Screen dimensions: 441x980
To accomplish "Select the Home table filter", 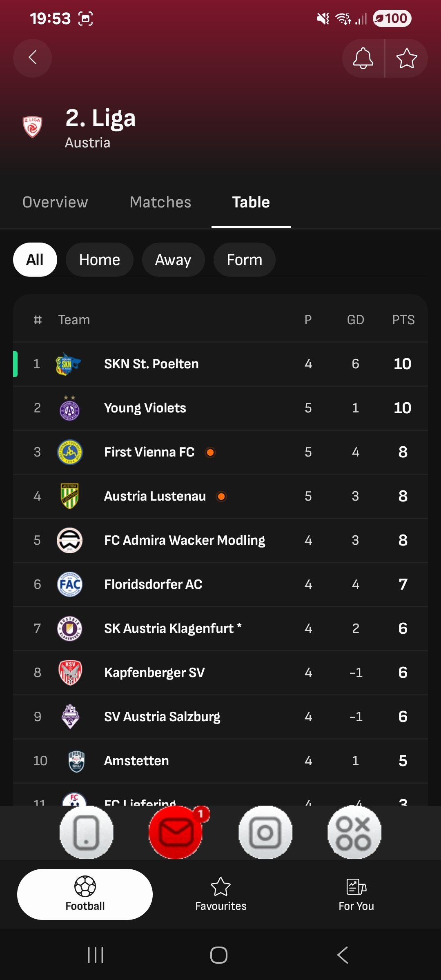I will pyautogui.click(x=100, y=260).
